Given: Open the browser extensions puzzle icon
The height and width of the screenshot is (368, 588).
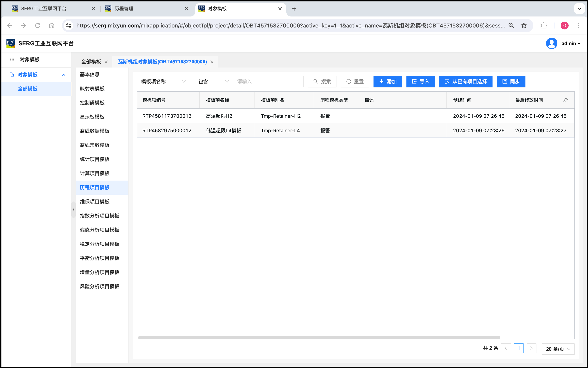Looking at the screenshot, I should point(543,26).
